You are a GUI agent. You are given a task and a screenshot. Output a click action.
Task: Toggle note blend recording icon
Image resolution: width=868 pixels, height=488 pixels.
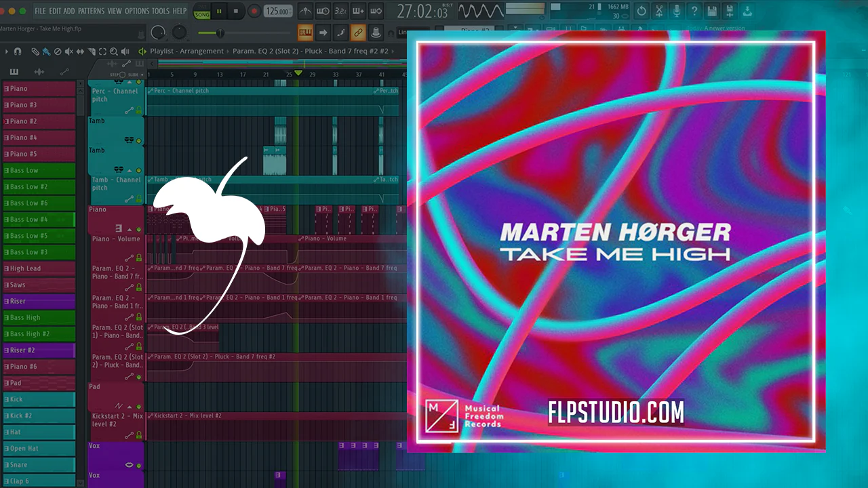pyautogui.click(x=340, y=33)
